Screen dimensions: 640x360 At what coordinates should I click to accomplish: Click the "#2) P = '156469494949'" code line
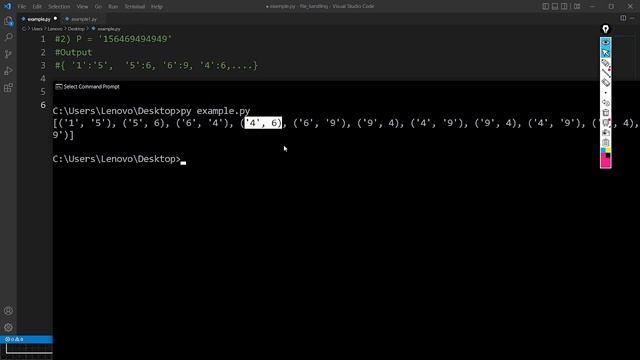click(x=113, y=39)
